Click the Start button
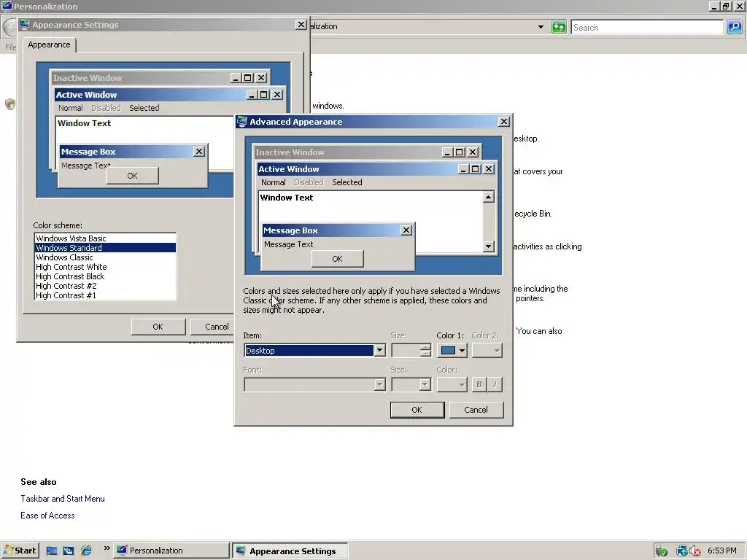Image resolution: width=747 pixels, height=560 pixels. [20, 551]
